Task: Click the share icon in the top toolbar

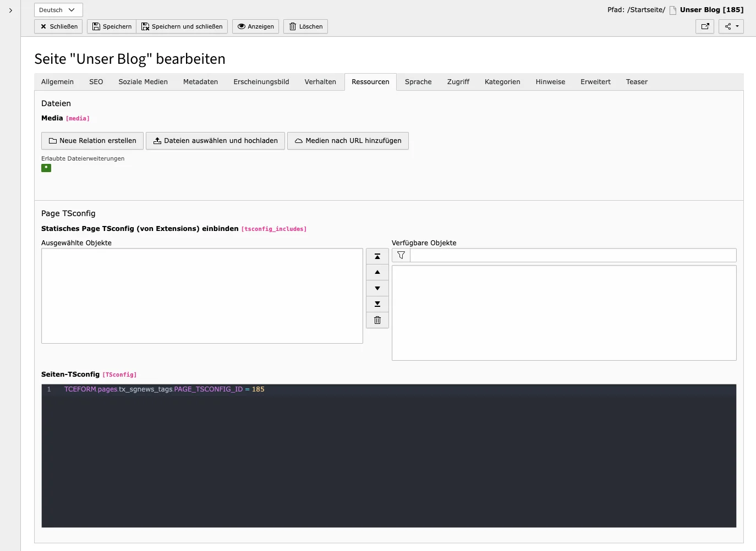Action: (727, 26)
